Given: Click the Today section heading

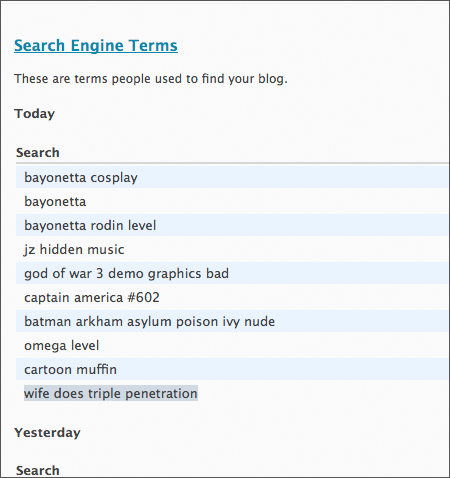Looking at the screenshot, I should [x=34, y=114].
